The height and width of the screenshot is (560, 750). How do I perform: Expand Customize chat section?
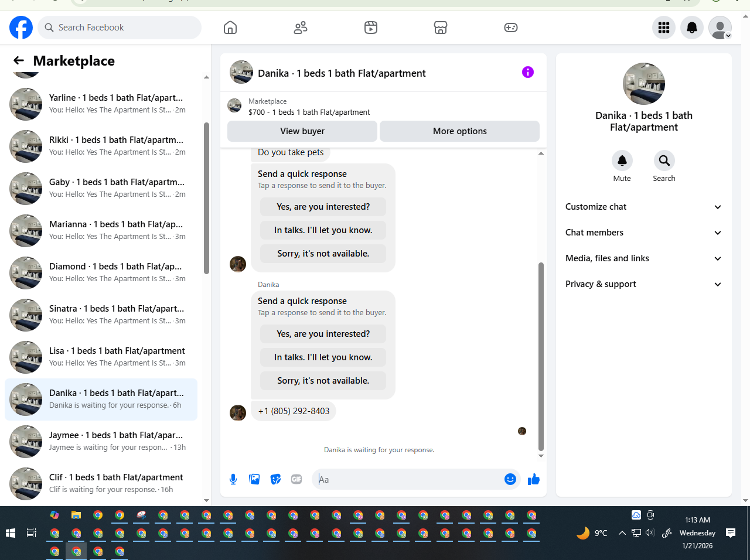coord(644,207)
